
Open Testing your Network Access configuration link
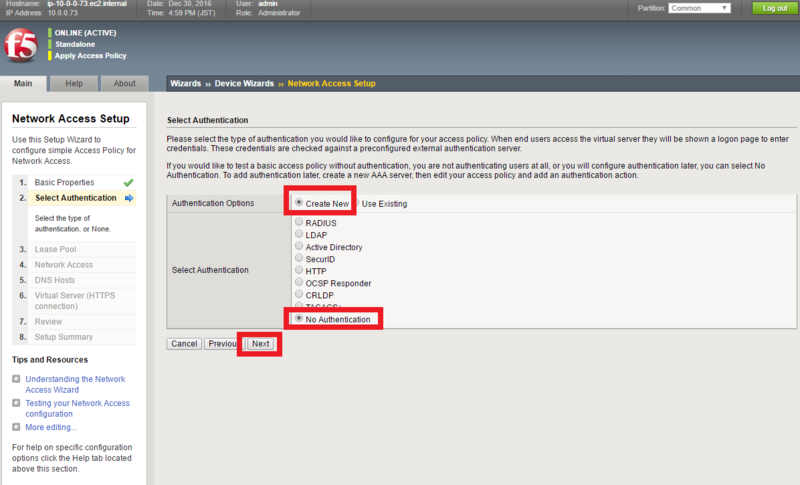click(x=78, y=409)
